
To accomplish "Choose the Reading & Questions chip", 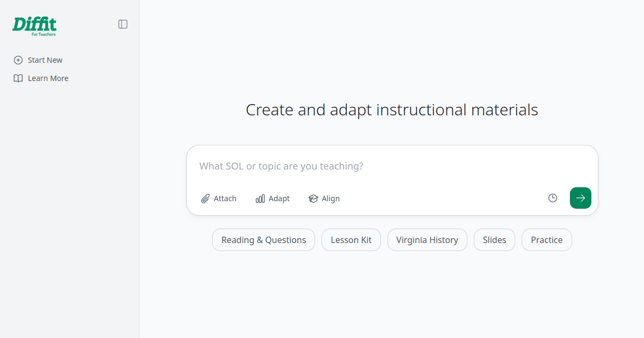I will point(264,240).
